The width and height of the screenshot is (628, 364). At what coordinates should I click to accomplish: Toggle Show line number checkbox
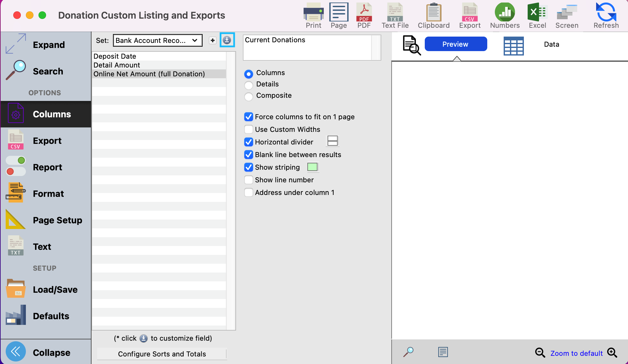point(249,180)
